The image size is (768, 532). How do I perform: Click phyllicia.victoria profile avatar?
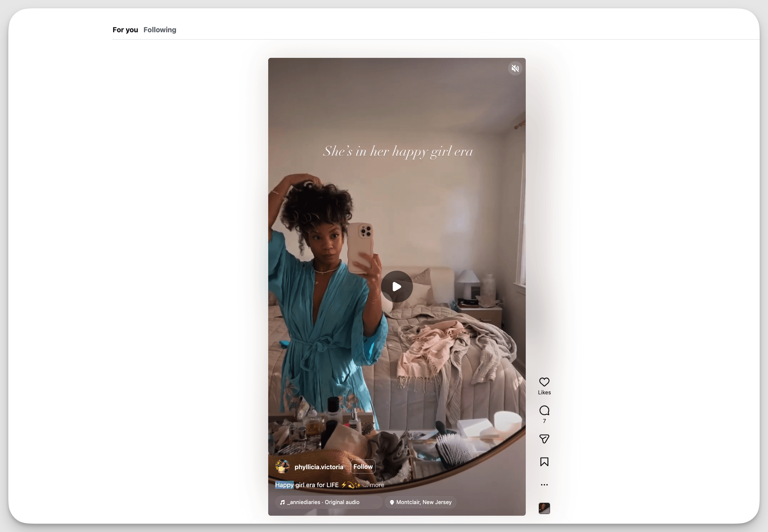pos(282,467)
